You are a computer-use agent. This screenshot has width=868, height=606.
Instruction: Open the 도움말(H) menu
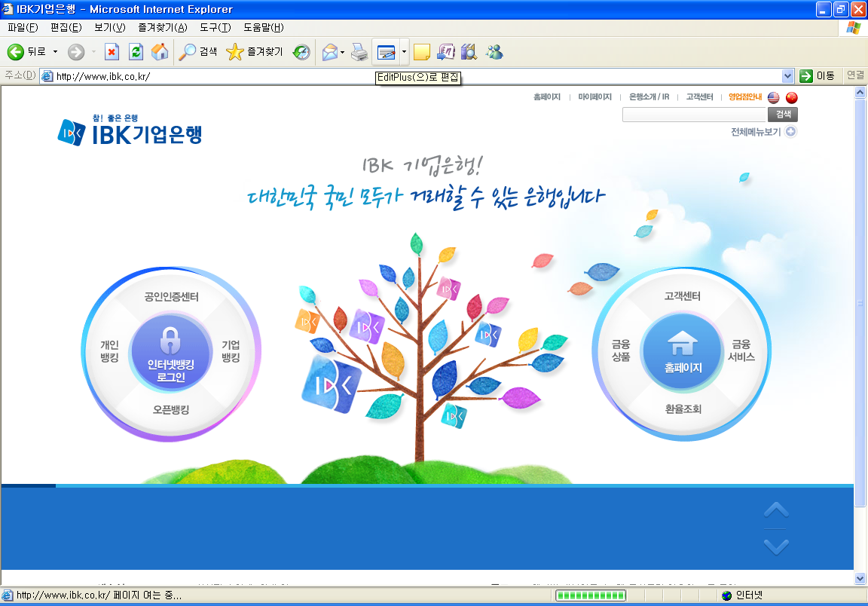point(264,27)
